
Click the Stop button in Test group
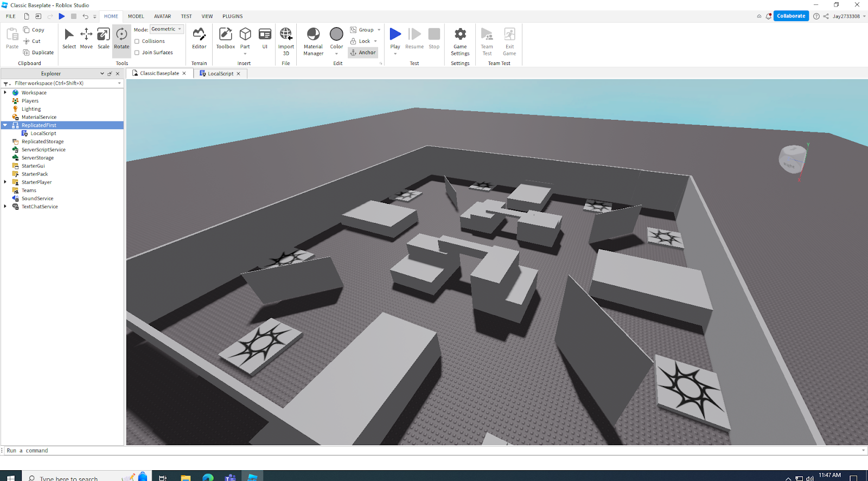point(434,39)
